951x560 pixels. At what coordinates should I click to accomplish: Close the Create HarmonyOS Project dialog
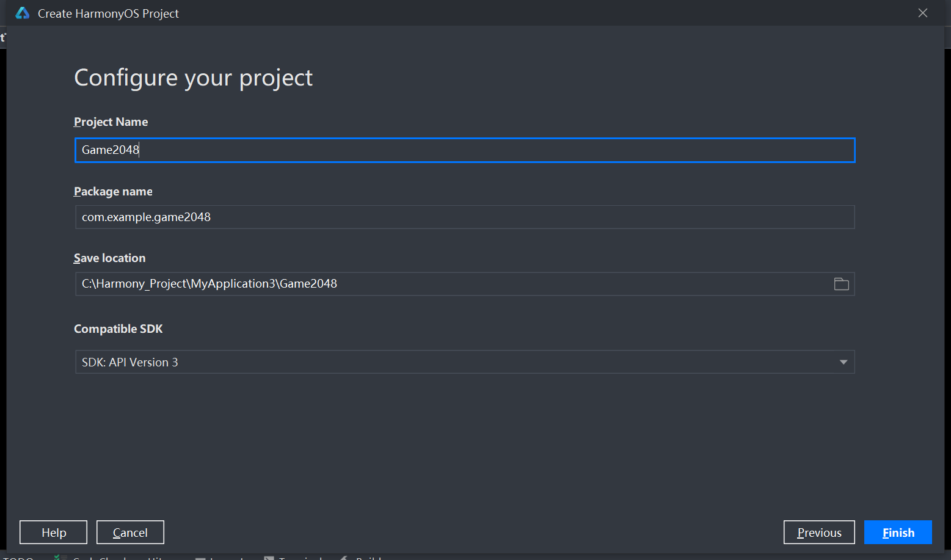[923, 13]
